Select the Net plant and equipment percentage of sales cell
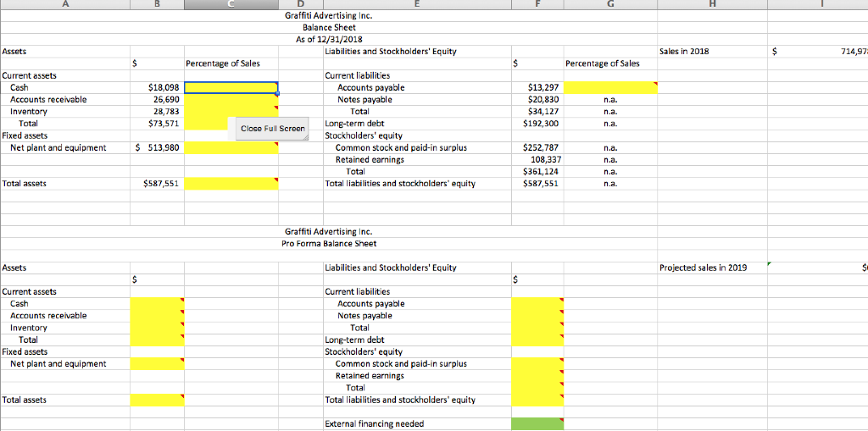The height and width of the screenshot is (431, 868). 231,147
